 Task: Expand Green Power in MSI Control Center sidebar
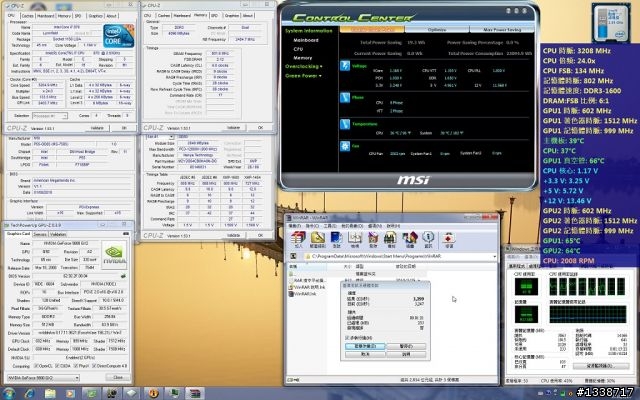[x=303, y=76]
